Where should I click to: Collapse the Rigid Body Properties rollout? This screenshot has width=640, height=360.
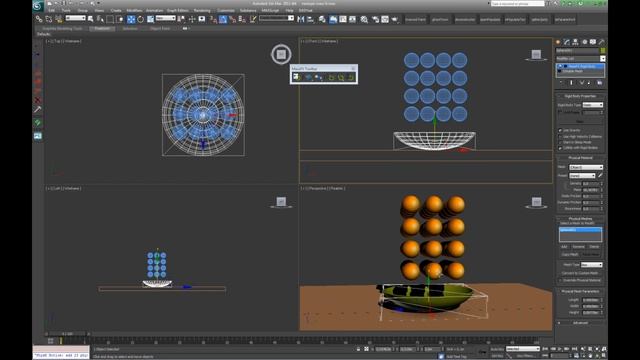point(580,96)
